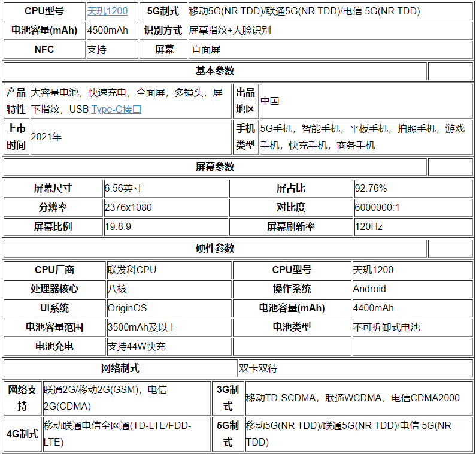Click the 基本参数 section header
Screen dimensions: 476x454
[215, 71]
